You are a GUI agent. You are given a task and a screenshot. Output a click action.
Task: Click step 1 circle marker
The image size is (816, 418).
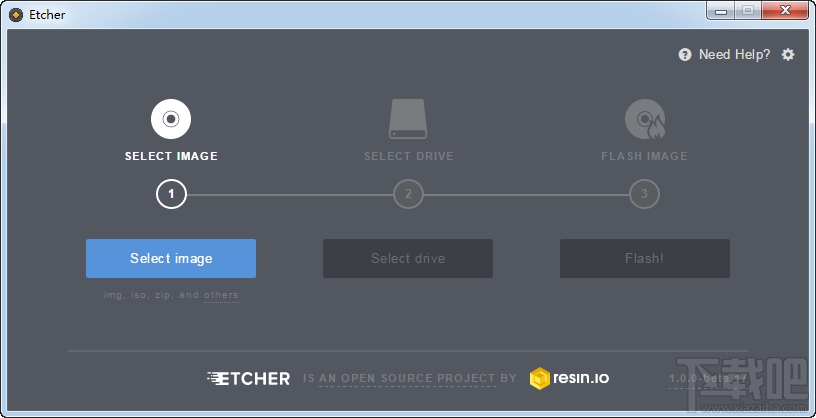click(x=171, y=195)
